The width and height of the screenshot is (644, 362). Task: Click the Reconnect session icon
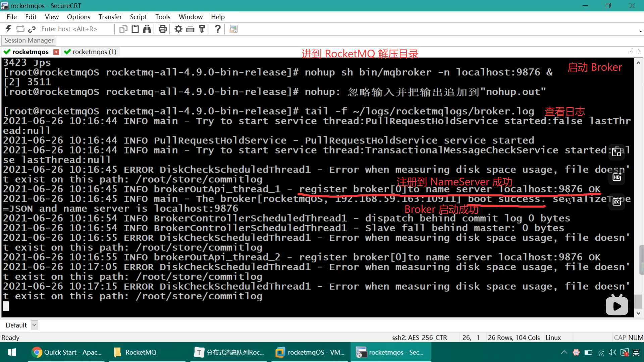(20, 29)
